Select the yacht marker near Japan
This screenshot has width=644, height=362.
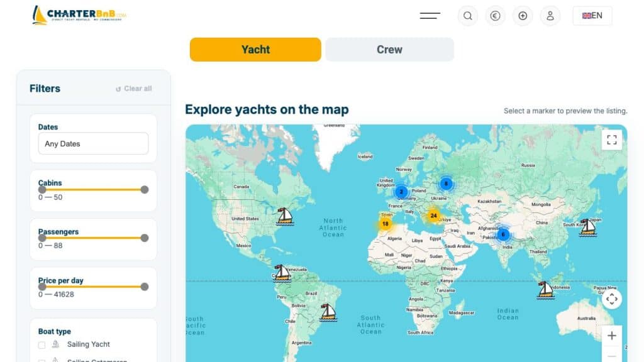click(588, 228)
